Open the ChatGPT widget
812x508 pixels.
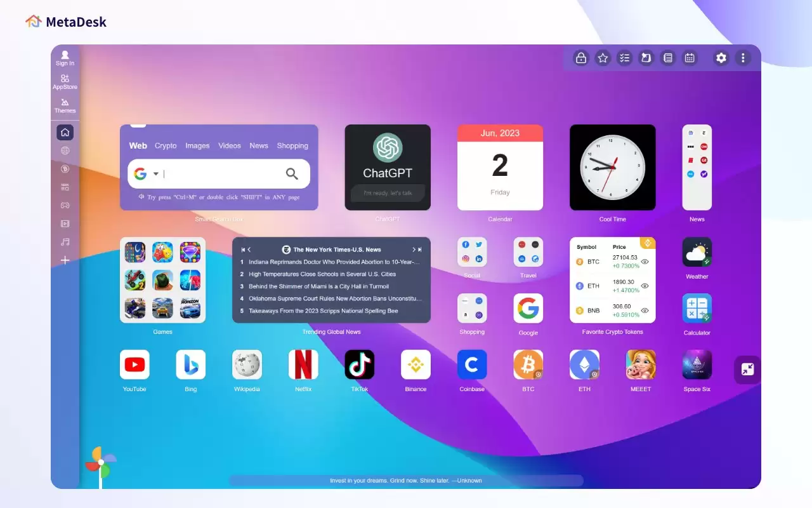pos(388,167)
